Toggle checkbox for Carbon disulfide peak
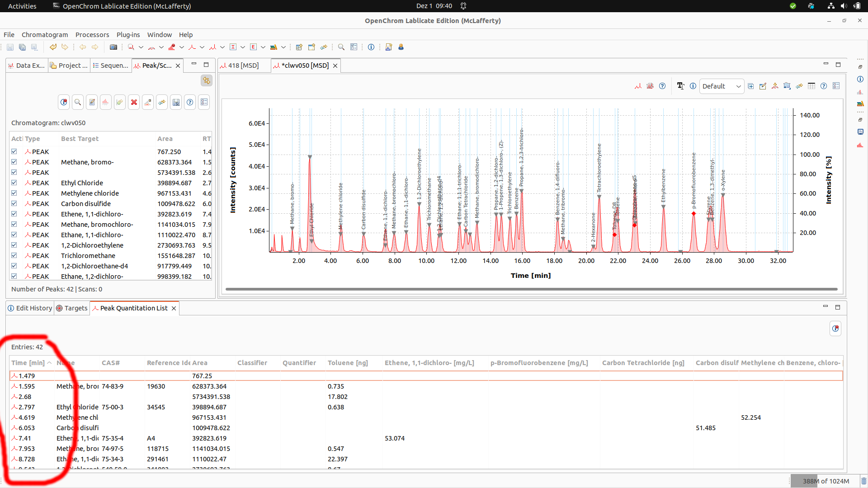 [x=14, y=203]
